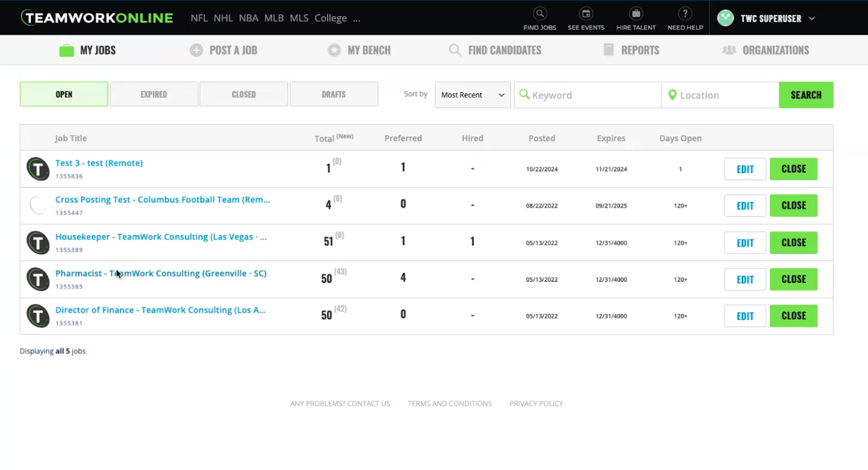Open See Events calendar icon
The height and width of the screenshot is (470, 868).
pos(586,14)
